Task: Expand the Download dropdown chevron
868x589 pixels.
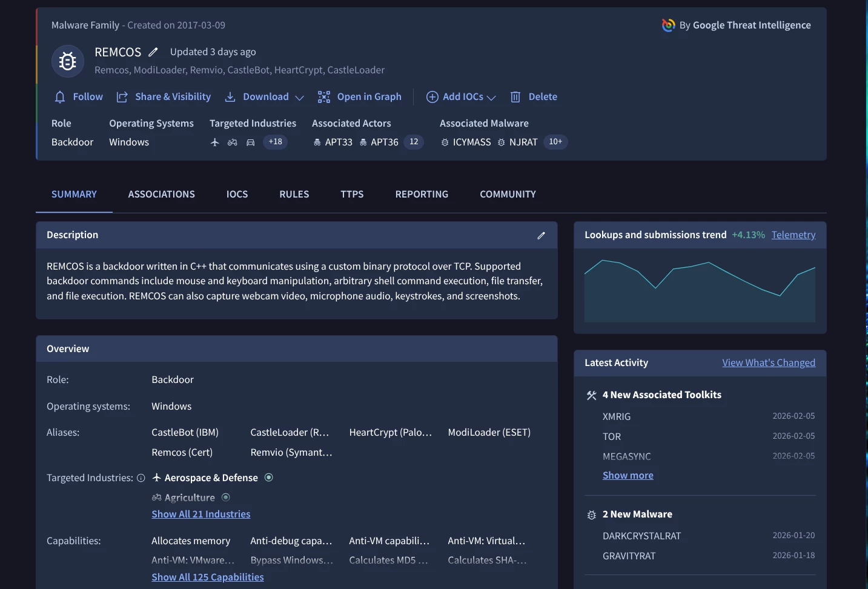Action: 299,98
